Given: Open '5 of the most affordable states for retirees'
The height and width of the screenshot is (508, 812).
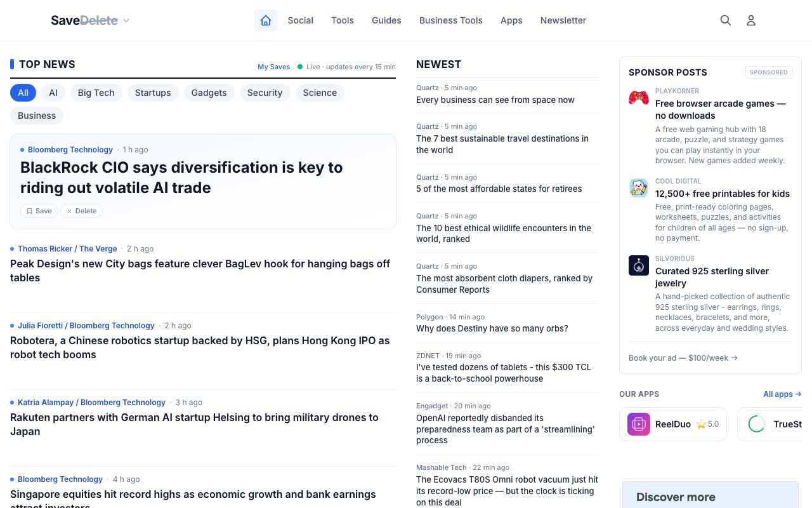Looking at the screenshot, I should (499, 189).
